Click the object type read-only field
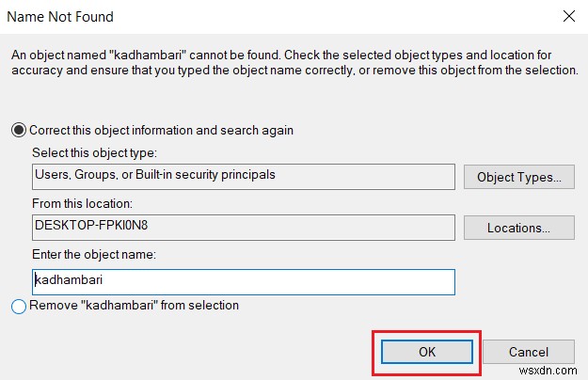Image resolution: width=588 pixels, height=380 pixels. click(x=243, y=176)
